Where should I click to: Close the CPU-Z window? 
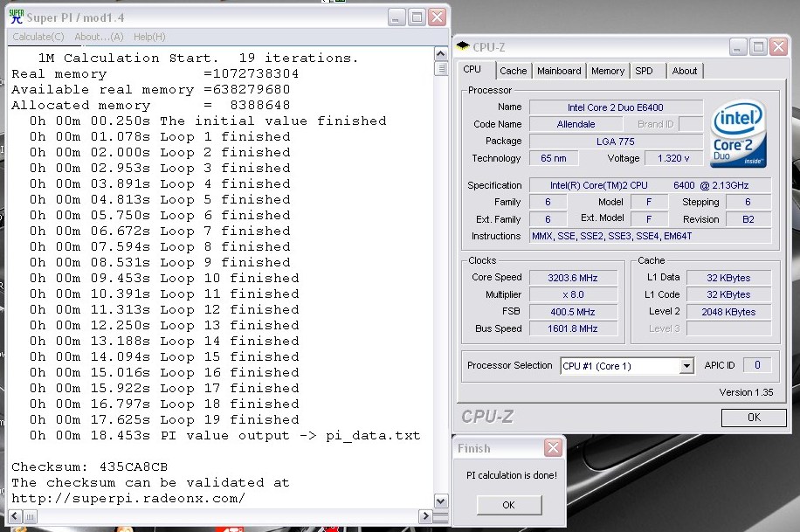pyautogui.click(x=778, y=47)
